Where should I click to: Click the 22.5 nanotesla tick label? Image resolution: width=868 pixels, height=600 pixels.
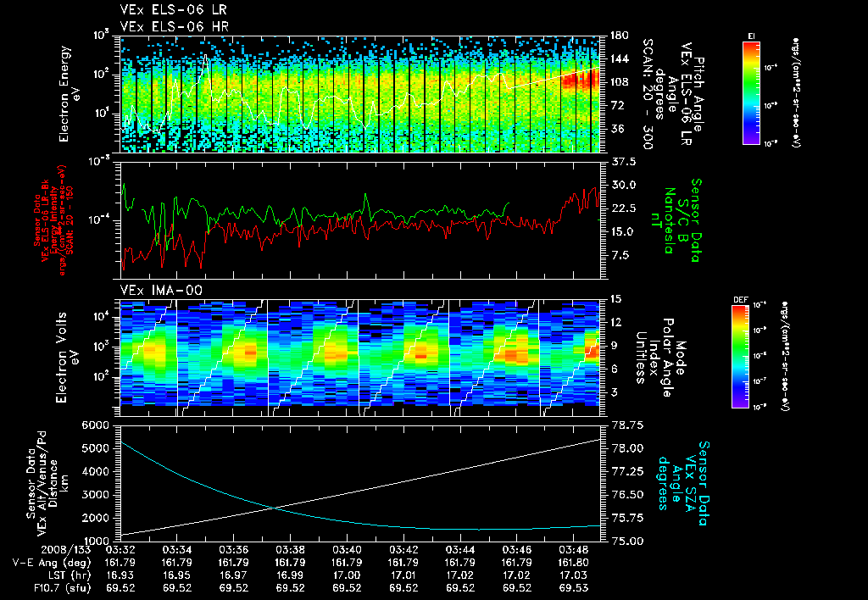click(x=623, y=208)
